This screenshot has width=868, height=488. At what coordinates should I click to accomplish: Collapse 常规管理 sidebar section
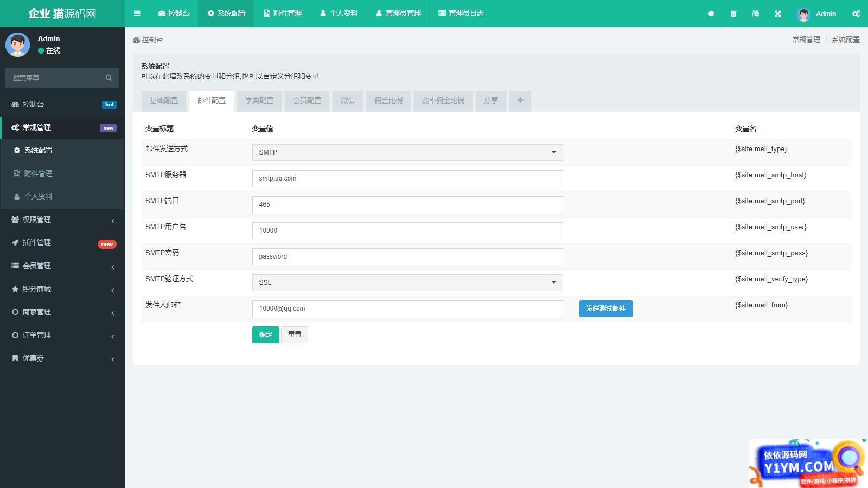[x=62, y=127]
